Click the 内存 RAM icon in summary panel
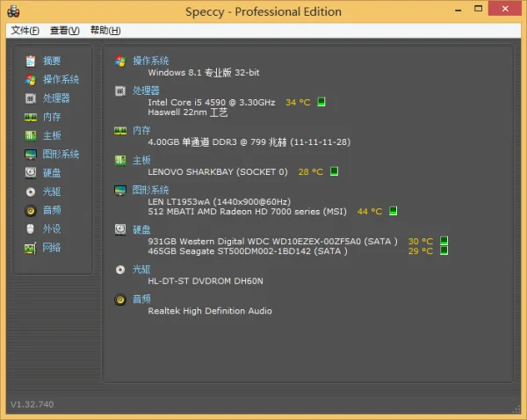This screenshot has height=420, width=527. point(120,131)
